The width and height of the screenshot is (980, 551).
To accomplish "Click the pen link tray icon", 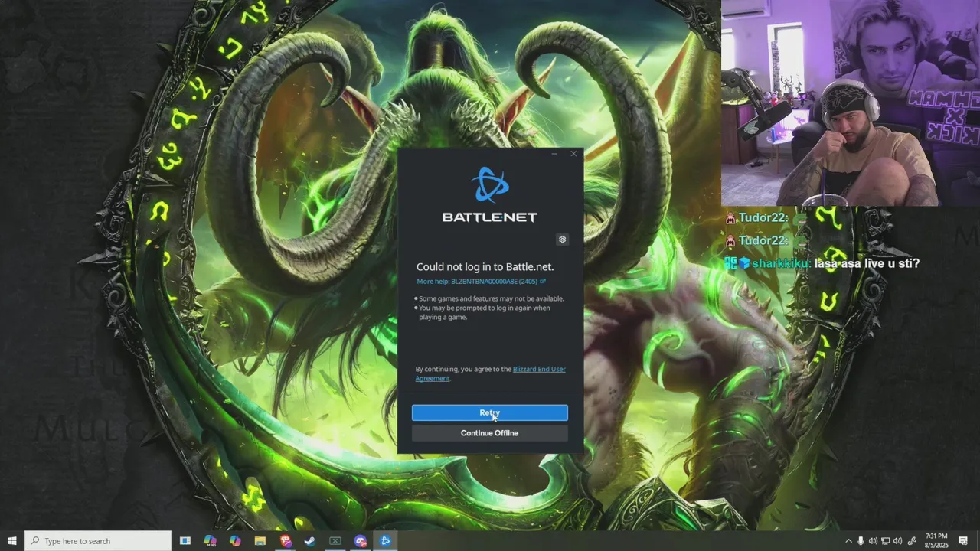I will pos(912,541).
